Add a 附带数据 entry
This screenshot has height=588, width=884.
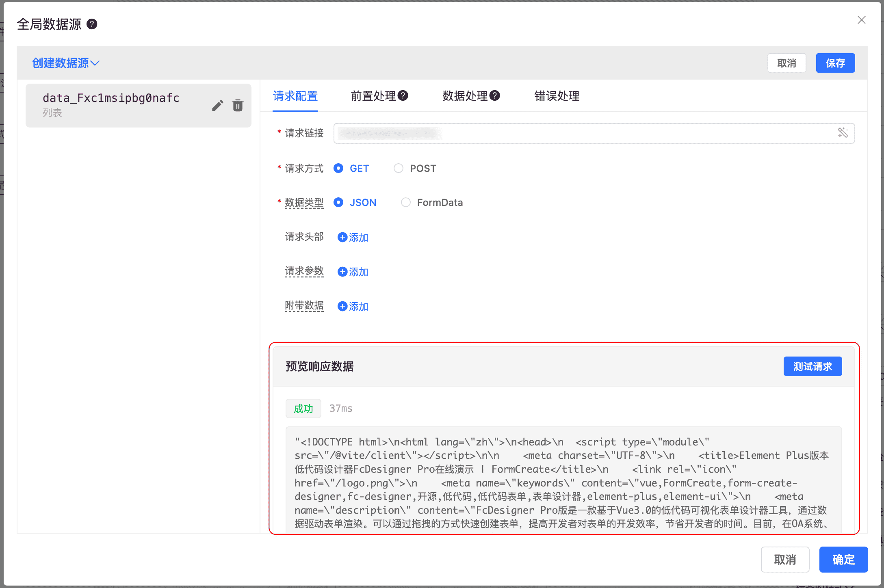[353, 307]
